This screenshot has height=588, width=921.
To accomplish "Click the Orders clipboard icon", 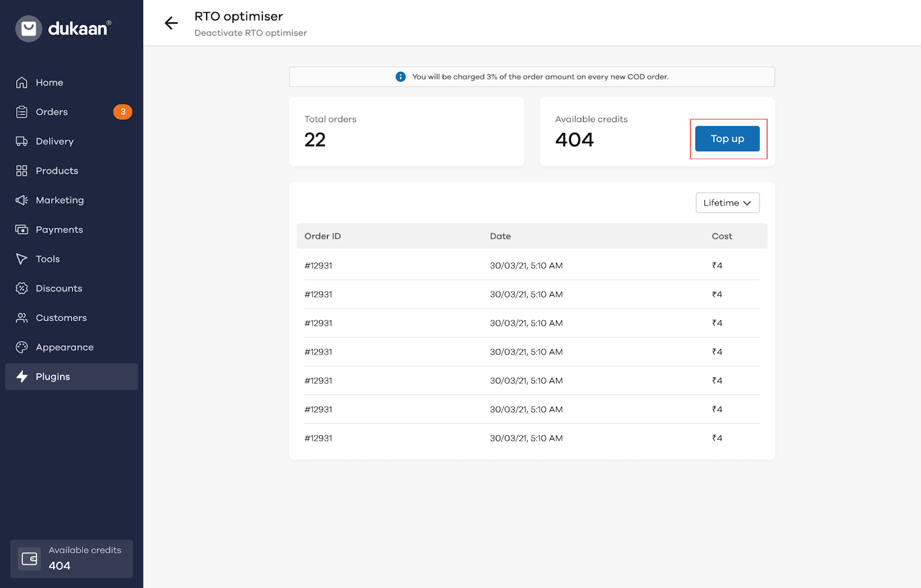I will 22,112.
